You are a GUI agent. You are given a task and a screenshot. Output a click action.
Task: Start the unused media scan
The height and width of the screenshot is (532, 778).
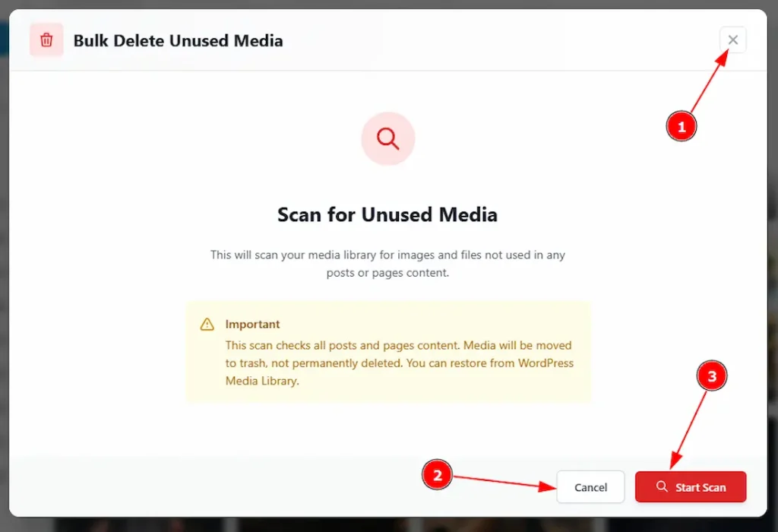(x=690, y=487)
